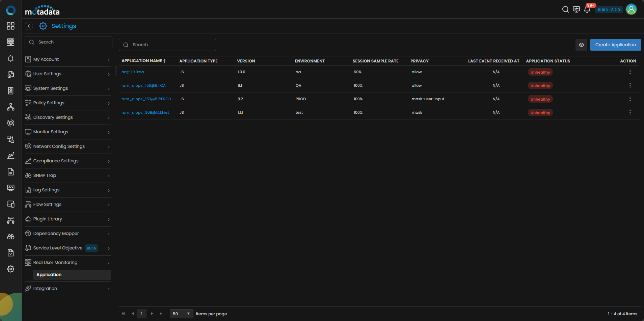
Task: Open action menu for rum_aiops_153@8.2:PROD
Action: [x=630, y=99]
